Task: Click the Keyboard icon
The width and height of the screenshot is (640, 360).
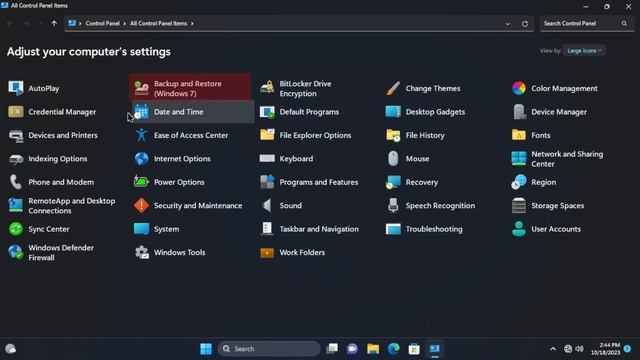Action: tap(267, 159)
